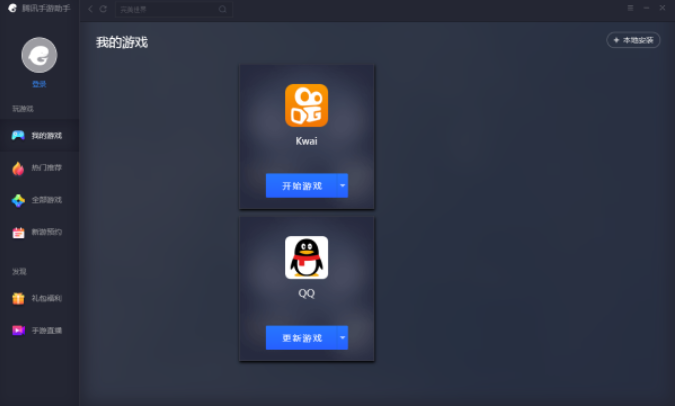Open 全部游戏 in the sidebar
This screenshot has width=676, height=408.
39,200
